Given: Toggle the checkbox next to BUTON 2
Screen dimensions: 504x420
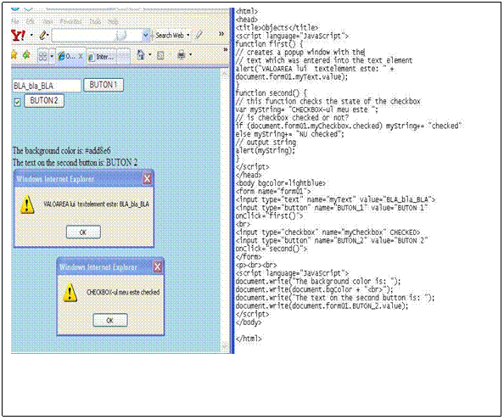Looking at the screenshot, I should (x=17, y=102).
